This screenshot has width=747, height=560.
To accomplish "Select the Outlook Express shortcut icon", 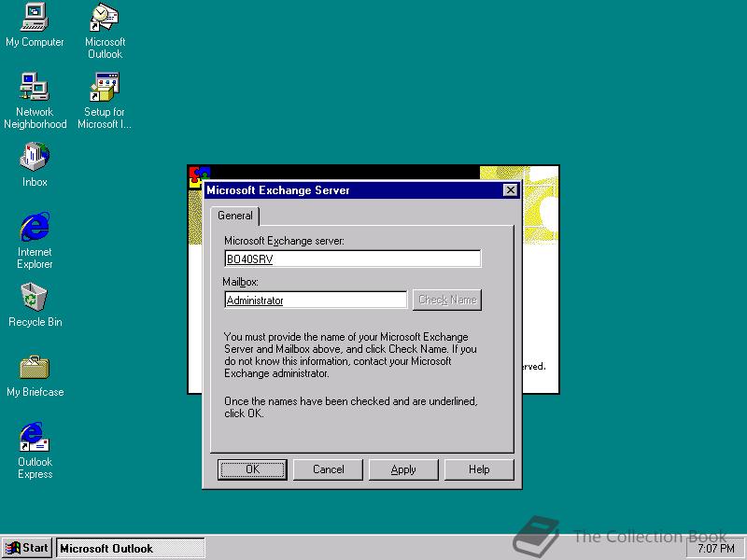I will point(35,451).
